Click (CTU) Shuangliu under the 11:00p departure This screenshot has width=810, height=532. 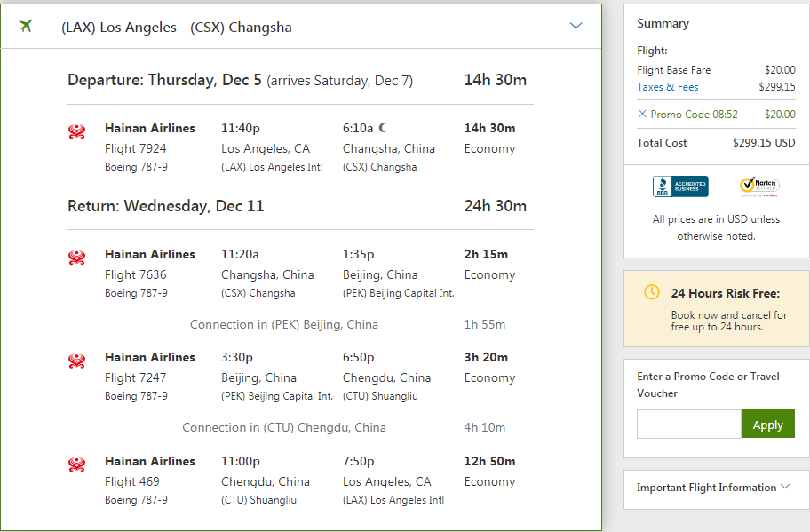[258, 500]
